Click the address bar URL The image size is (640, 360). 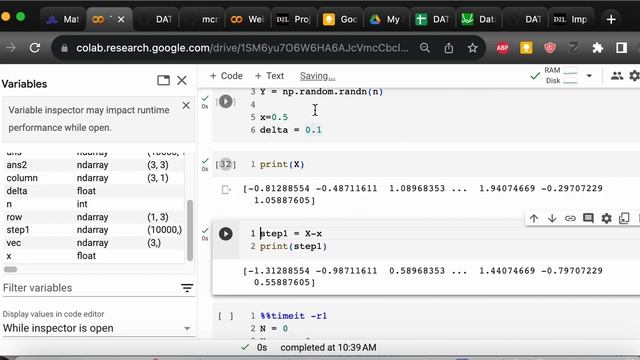click(x=242, y=48)
